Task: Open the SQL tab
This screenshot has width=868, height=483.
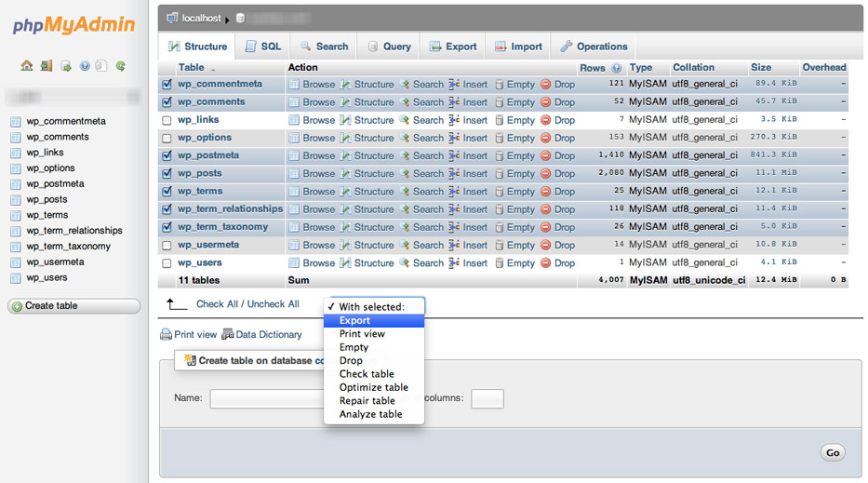Action: (263, 47)
